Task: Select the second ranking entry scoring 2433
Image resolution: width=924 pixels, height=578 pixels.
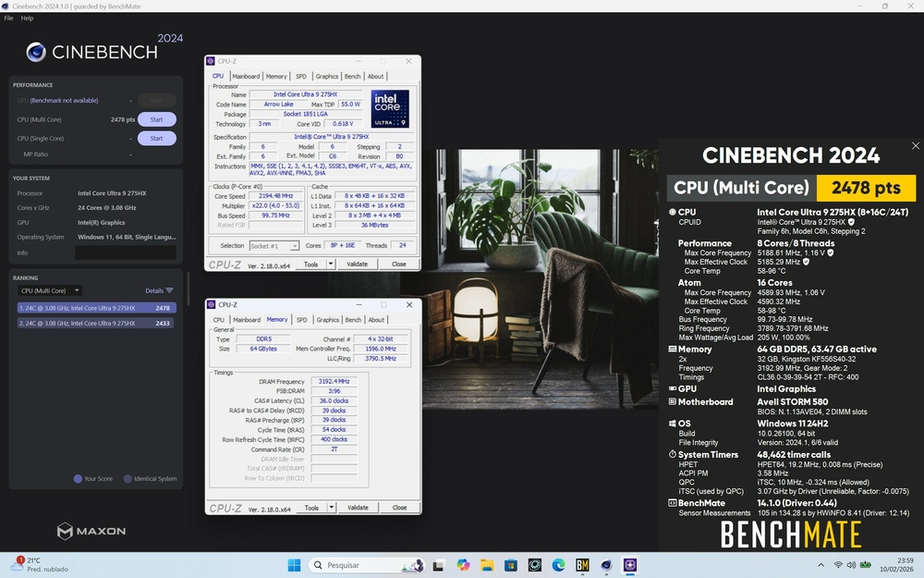Action: pos(95,324)
